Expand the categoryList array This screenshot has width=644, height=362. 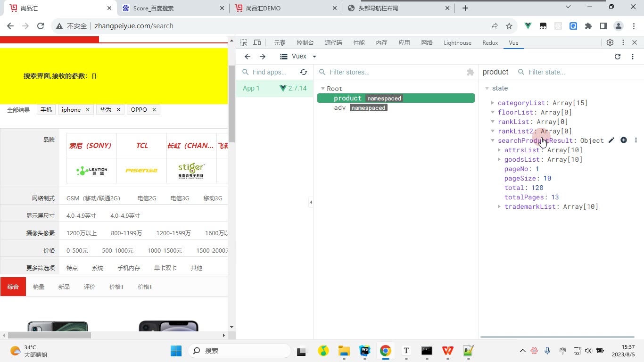click(493, 103)
